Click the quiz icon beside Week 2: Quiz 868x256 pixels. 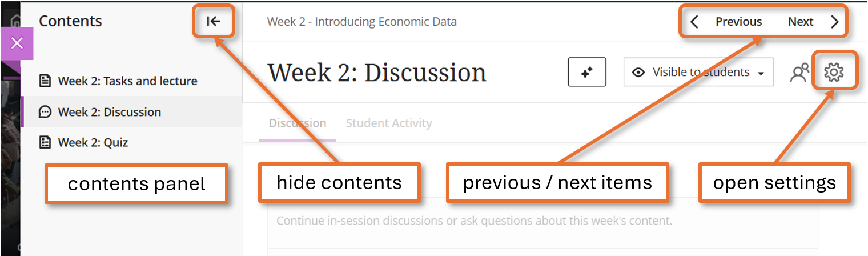(45, 142)
